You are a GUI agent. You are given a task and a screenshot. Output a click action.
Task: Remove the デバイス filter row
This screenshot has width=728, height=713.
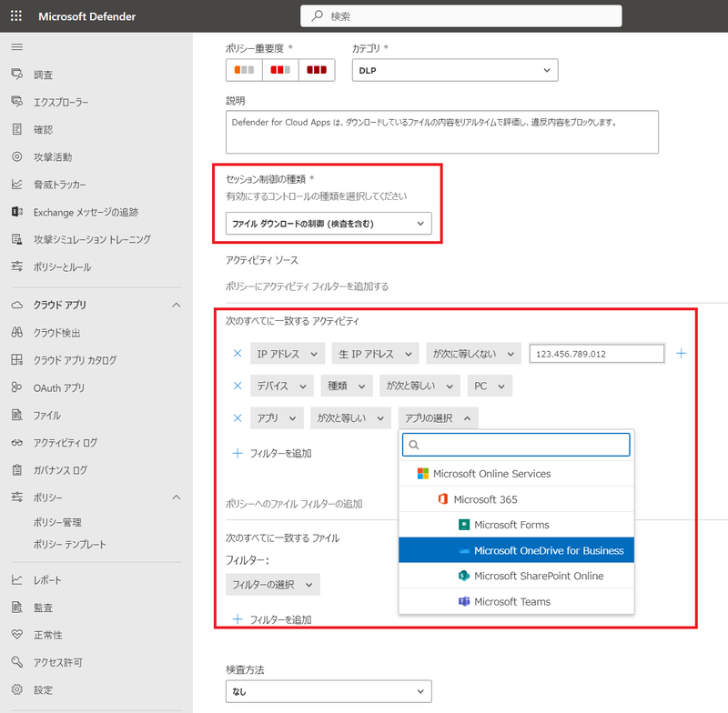click(238, 386)
